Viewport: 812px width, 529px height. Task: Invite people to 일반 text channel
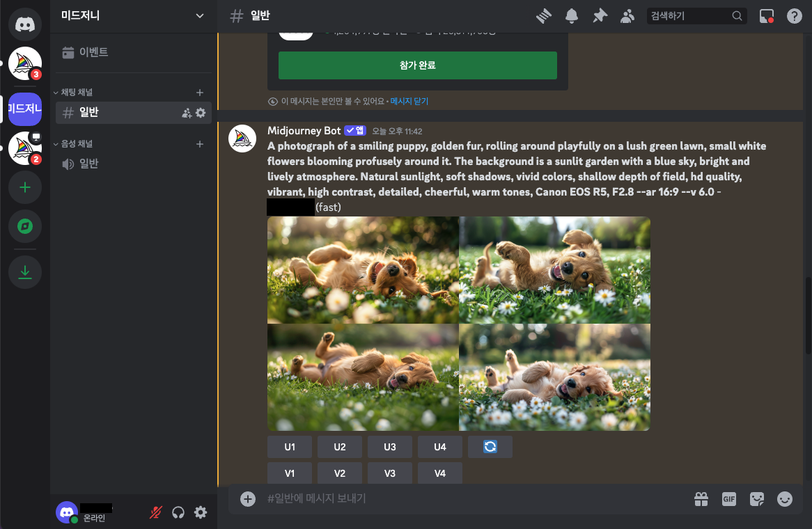(187, 113)
